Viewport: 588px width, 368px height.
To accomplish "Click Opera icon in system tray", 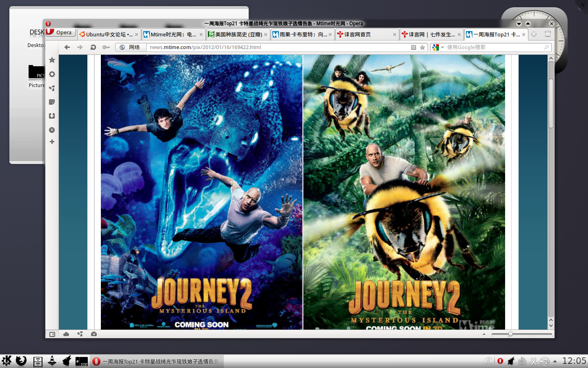I will (x=500, y=361).
